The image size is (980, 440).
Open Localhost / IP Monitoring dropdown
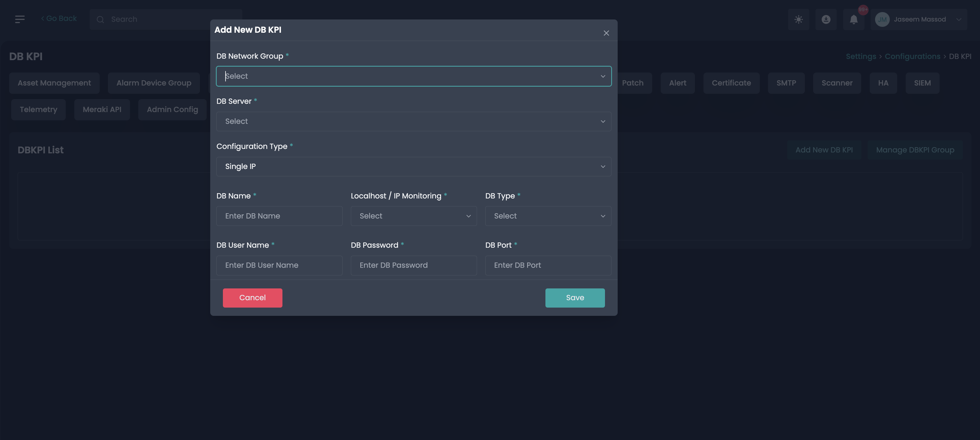414,216
